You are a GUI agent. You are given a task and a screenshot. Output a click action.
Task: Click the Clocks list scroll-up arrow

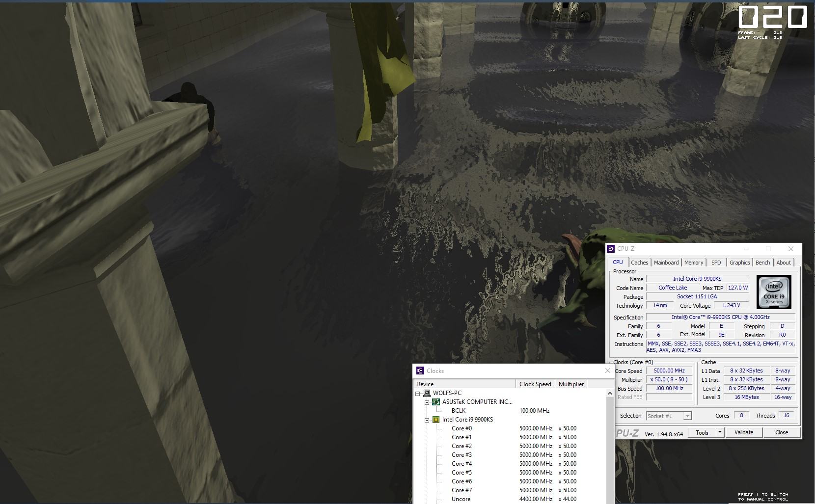[x=610, y=393]
